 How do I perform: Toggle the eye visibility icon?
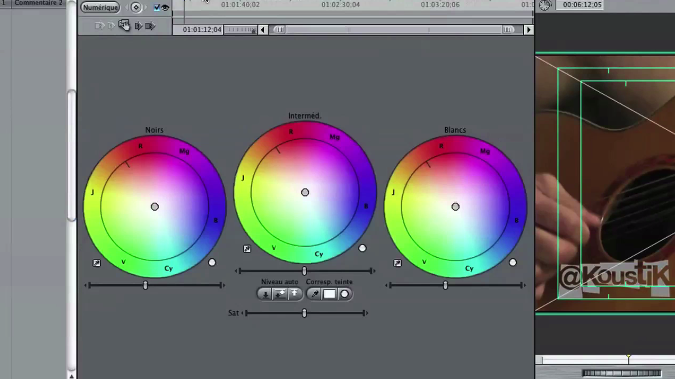click(x=165, y=7)
